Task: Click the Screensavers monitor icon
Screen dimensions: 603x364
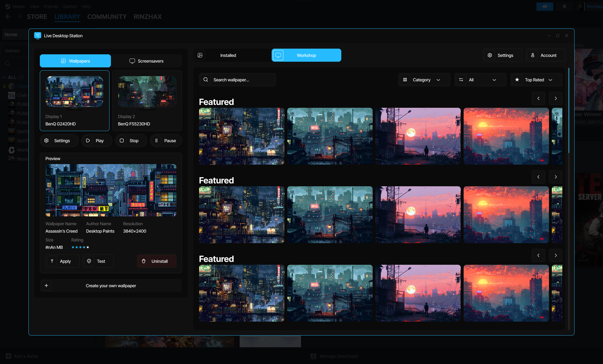Action: coord(132,61)
